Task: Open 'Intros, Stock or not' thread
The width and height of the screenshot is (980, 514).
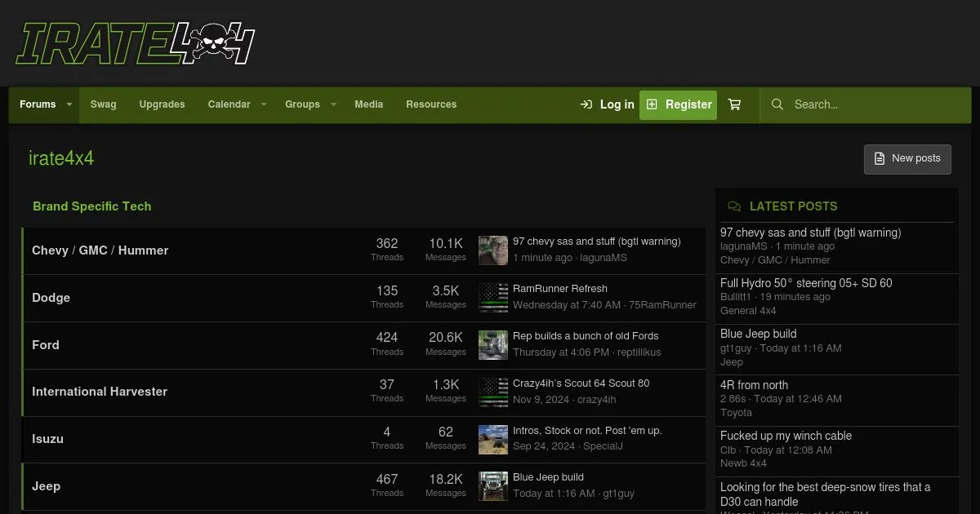Action: 587,430
